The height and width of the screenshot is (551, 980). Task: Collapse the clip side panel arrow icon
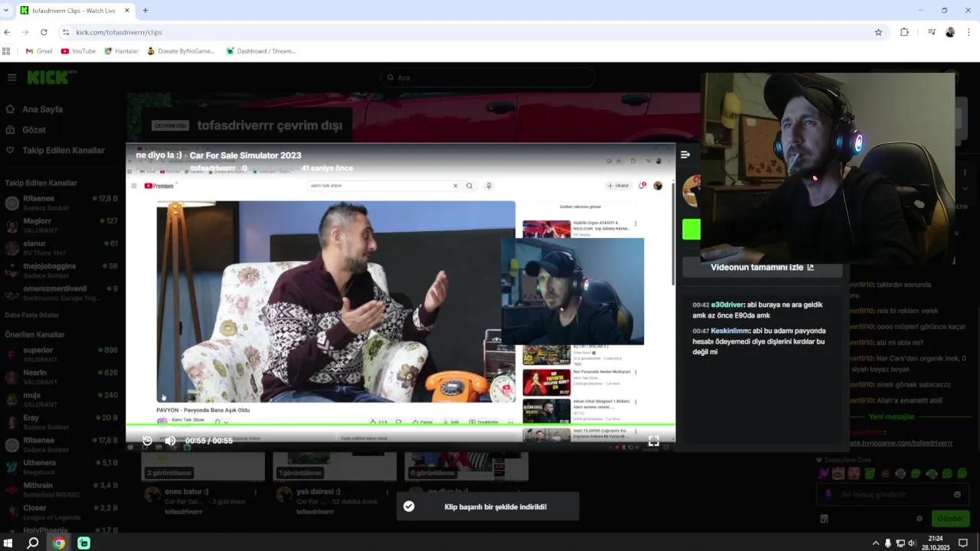pyautogui.click(x=685, y=155)
